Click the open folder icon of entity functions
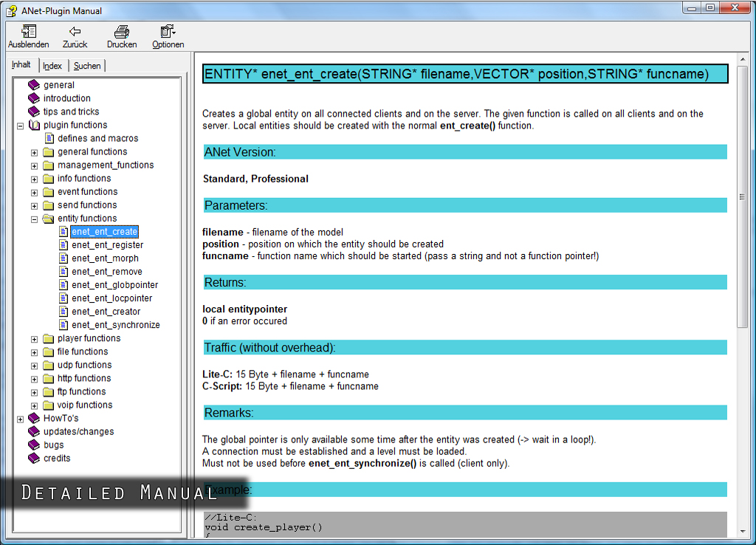The width and height of the screenshot is (756, 545). tap(48, 219)
